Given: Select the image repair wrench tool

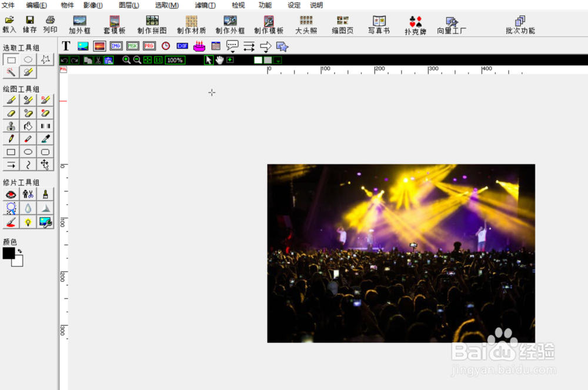Looking at the screenshot, I should click(x=45, y=222).
